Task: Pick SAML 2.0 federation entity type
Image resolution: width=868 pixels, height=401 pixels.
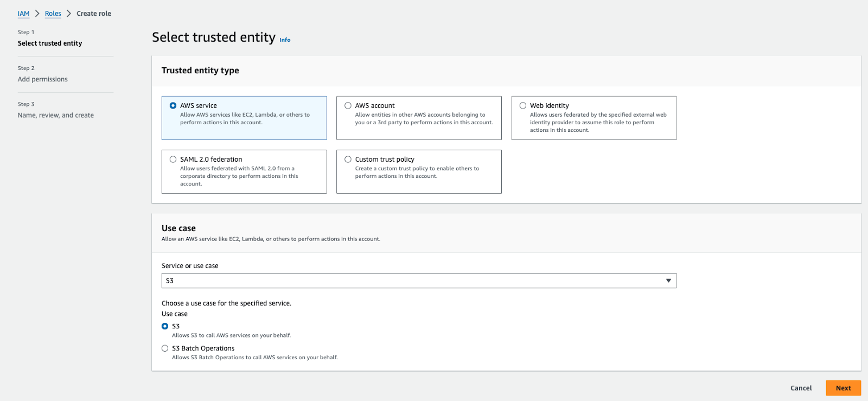Action: click(x=173, y=160)
